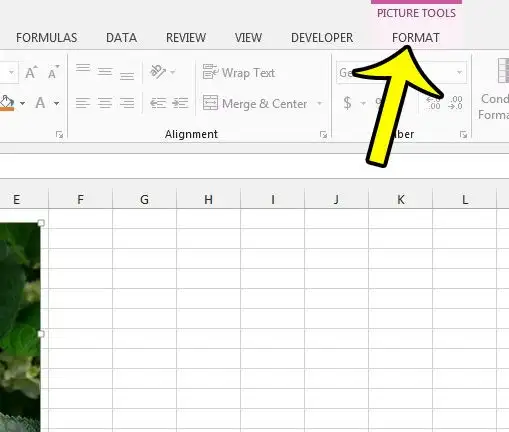This screenshot has width=509, height=432.
Task: Apply Top Align to cells
Action: (x=83, y=68)
